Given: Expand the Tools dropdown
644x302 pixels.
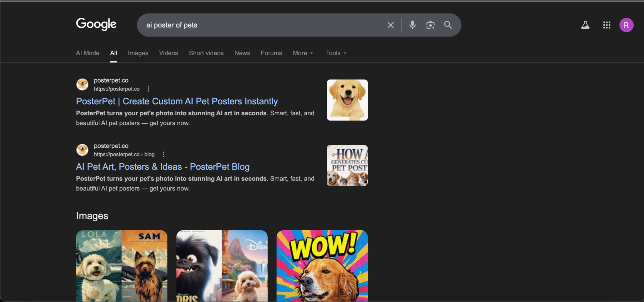Looking at the screenshot, I should coord(336,53).
